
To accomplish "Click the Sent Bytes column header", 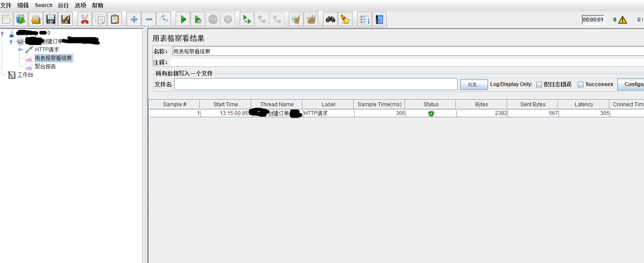I will click(533, 104).
